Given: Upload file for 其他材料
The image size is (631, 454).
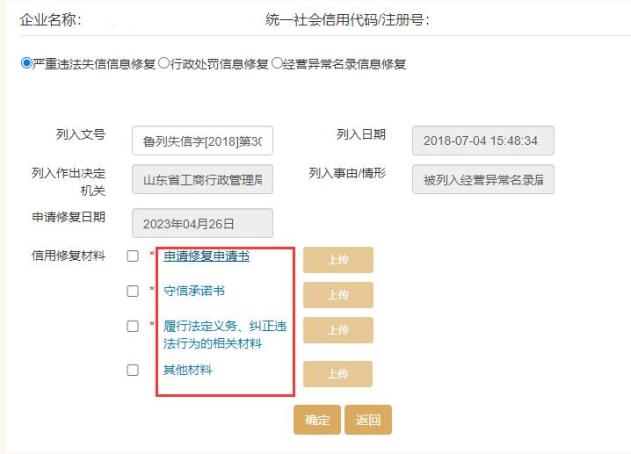Looking at the screenshot, I should coord(338,374).
